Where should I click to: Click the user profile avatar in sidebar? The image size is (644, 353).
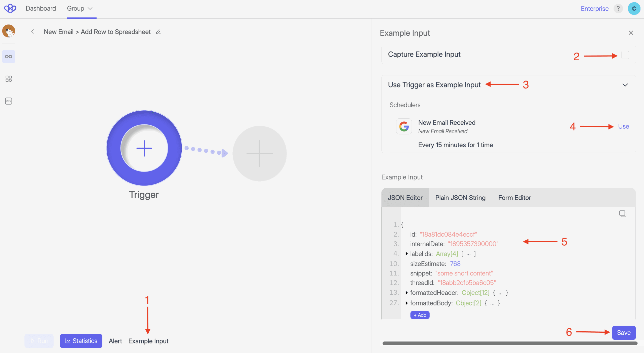coord(9,31)
